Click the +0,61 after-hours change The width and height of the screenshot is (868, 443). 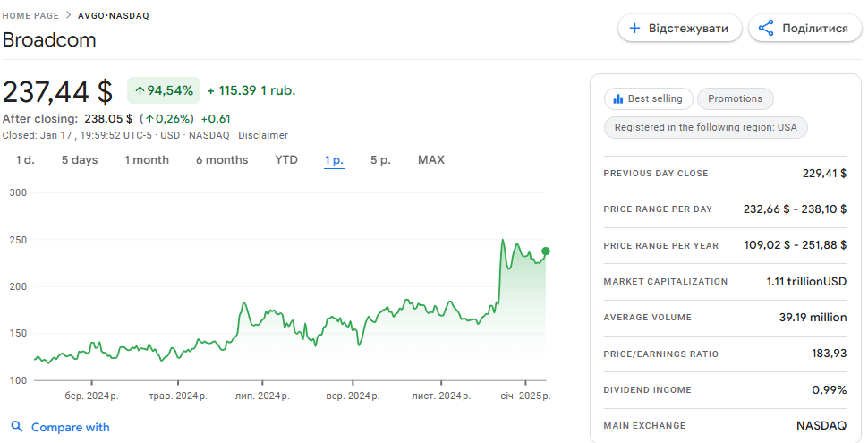(x=216, y=119)
